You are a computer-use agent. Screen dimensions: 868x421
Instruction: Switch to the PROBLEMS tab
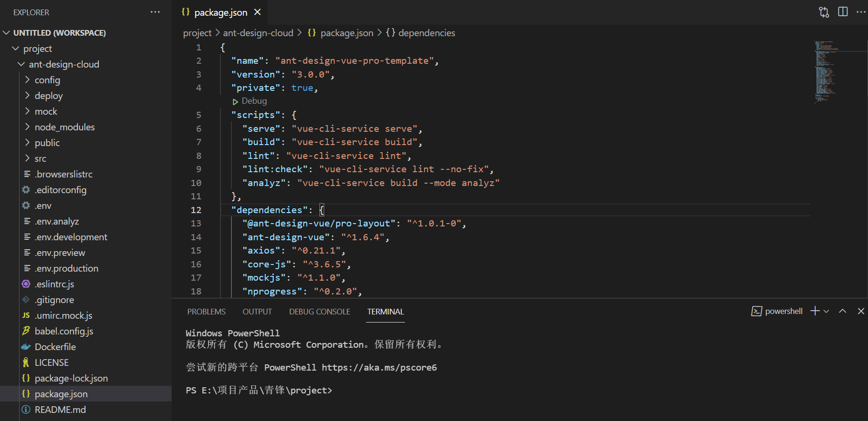coord(206,312)
